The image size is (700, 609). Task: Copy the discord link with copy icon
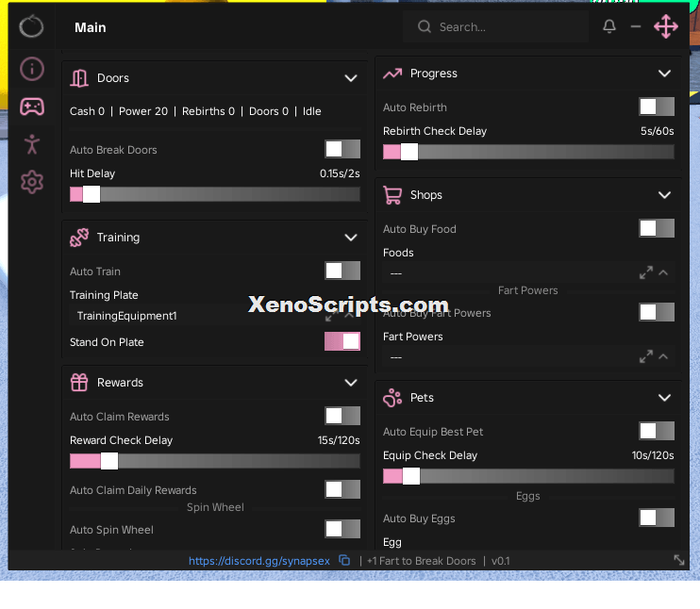pyautogui.click(x=344, y=560)
